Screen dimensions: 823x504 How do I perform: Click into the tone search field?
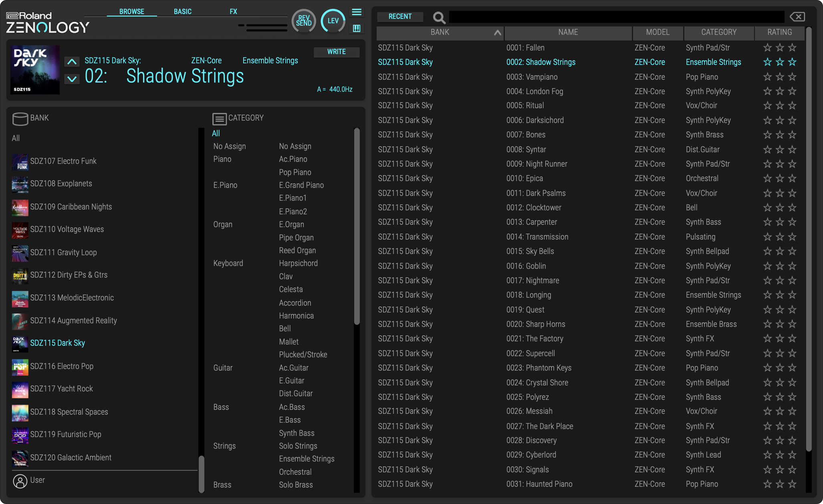(x=617, y=17)
